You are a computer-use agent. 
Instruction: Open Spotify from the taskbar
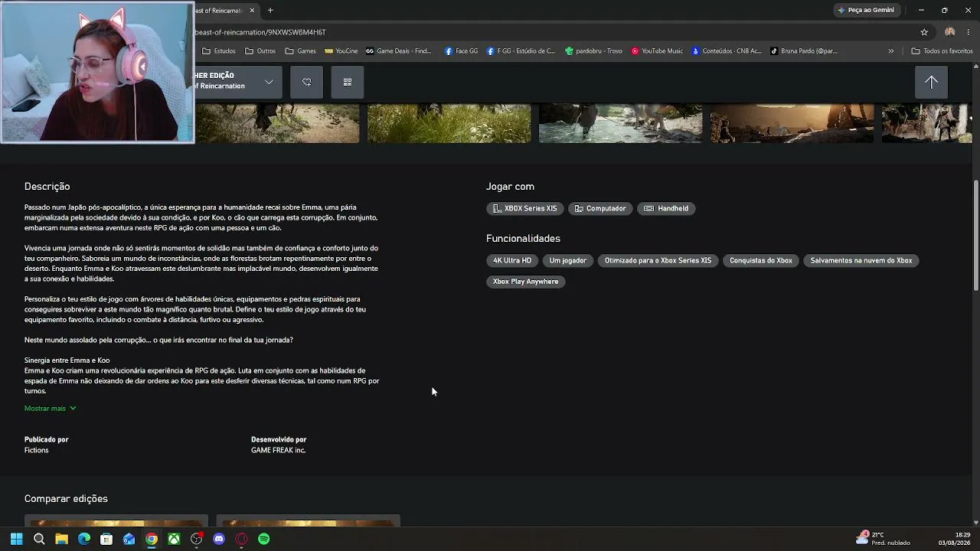264,539
